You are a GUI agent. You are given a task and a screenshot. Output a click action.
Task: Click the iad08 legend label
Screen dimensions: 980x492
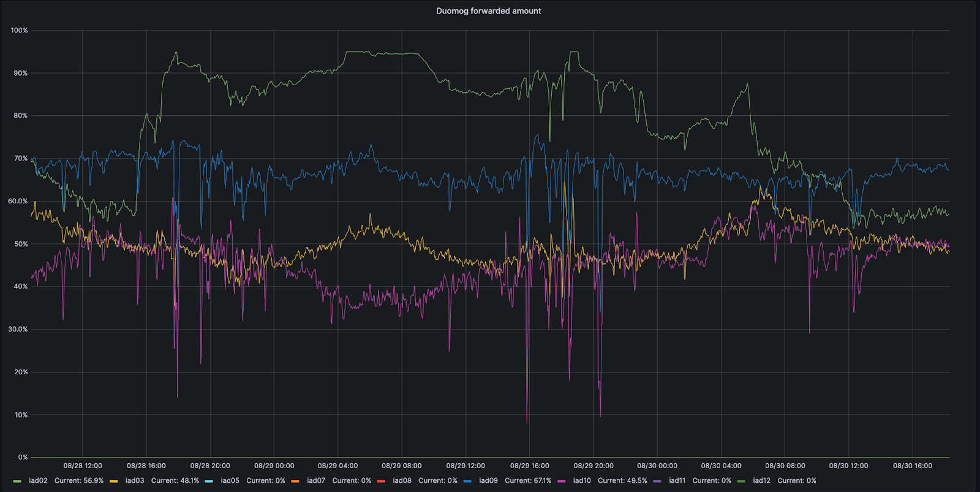click(x=402, y=481)
